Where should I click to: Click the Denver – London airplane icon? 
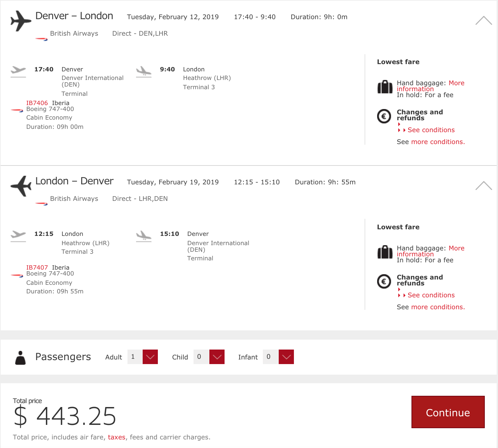point(21,21)
